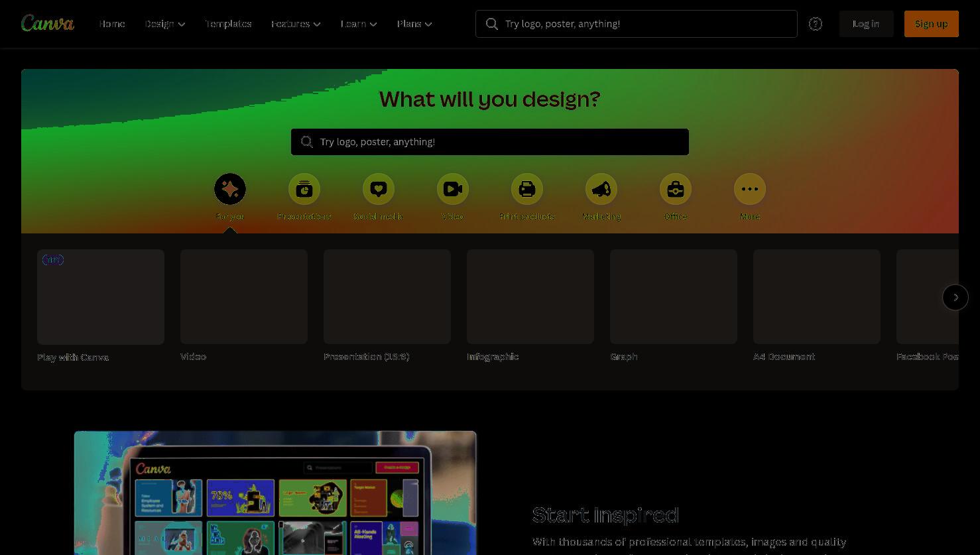Go to Home in navigation bar

click(x=112, y=24)
